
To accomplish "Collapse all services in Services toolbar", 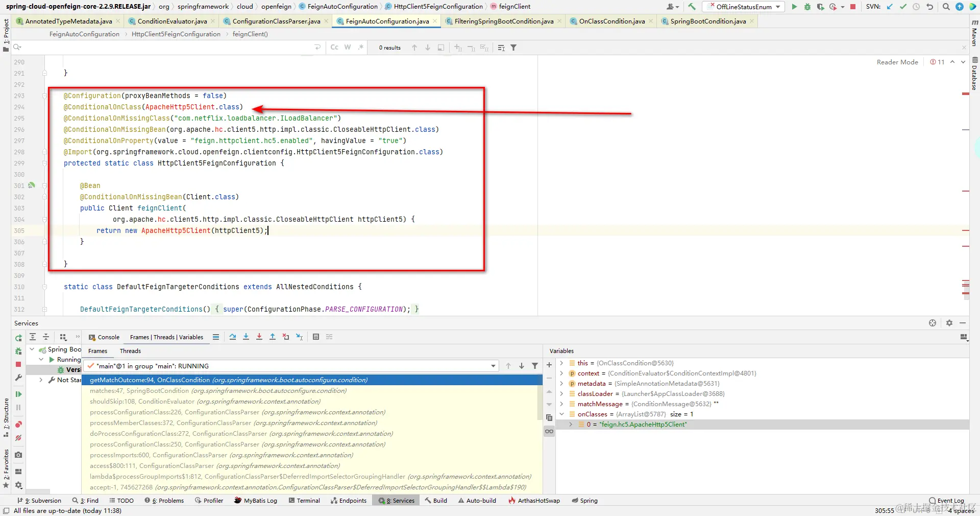I will click(46, 337).
